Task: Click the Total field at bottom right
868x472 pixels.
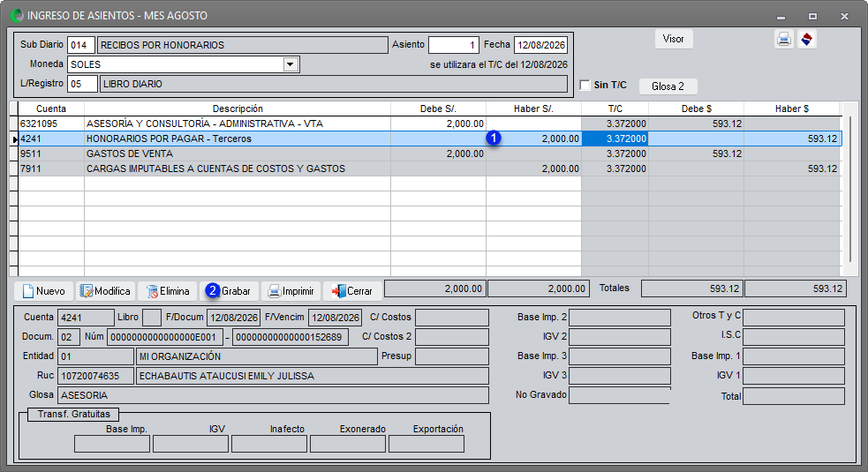Action: point(794,396)
